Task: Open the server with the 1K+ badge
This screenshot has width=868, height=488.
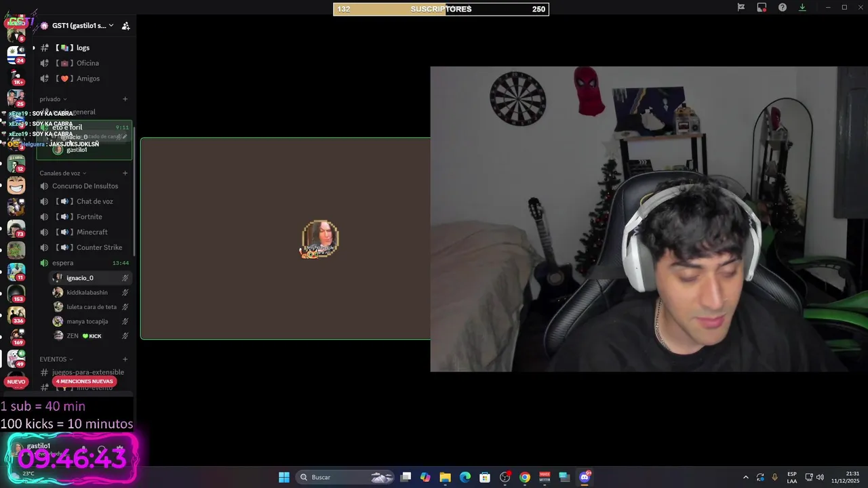Action: (x=16, y=77)
